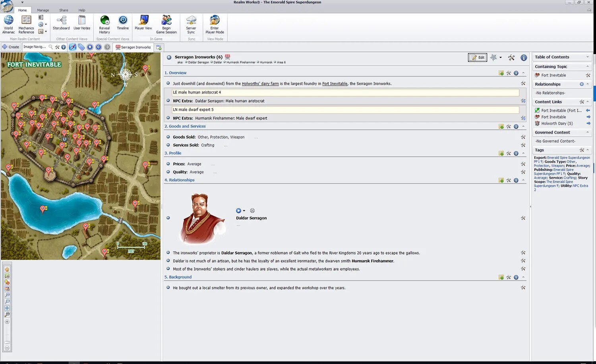
Task: Click the plus button above zoom slider
Action: (7, 321)
